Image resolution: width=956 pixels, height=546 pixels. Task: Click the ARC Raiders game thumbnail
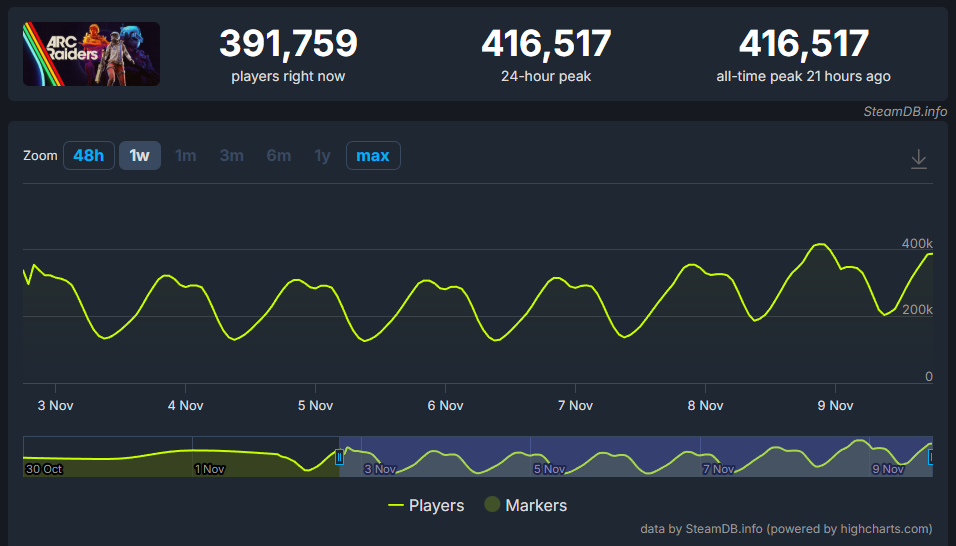coord(91,54)
